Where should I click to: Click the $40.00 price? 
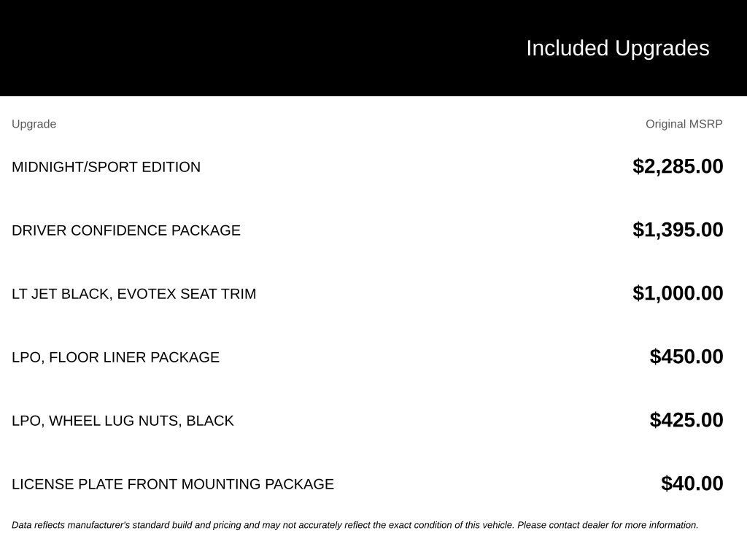[692, 483]
